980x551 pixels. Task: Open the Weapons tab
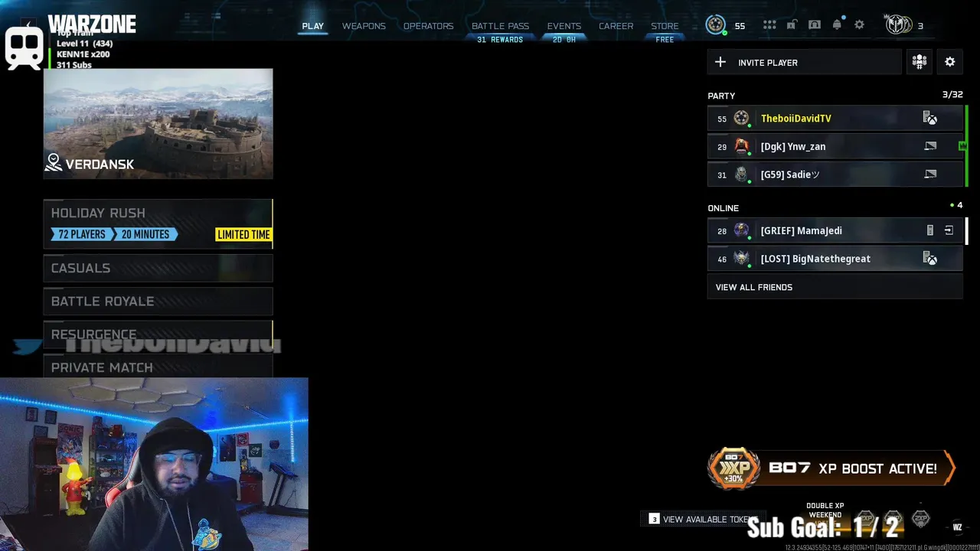click(364, 26)
